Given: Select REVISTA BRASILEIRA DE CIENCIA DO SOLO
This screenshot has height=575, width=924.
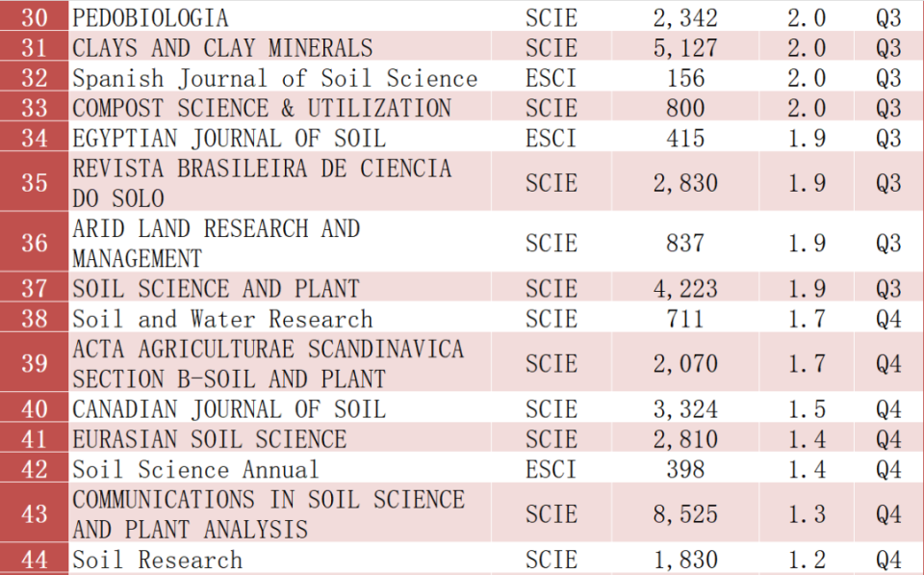Looking at the screenshot, I should pos(262,183).
